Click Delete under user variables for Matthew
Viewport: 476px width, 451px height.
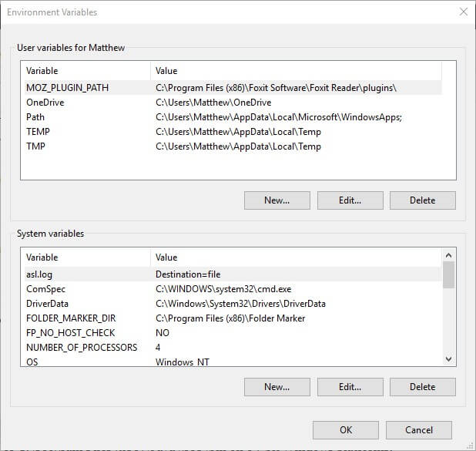pyautogui.click(x=423, y=200)
